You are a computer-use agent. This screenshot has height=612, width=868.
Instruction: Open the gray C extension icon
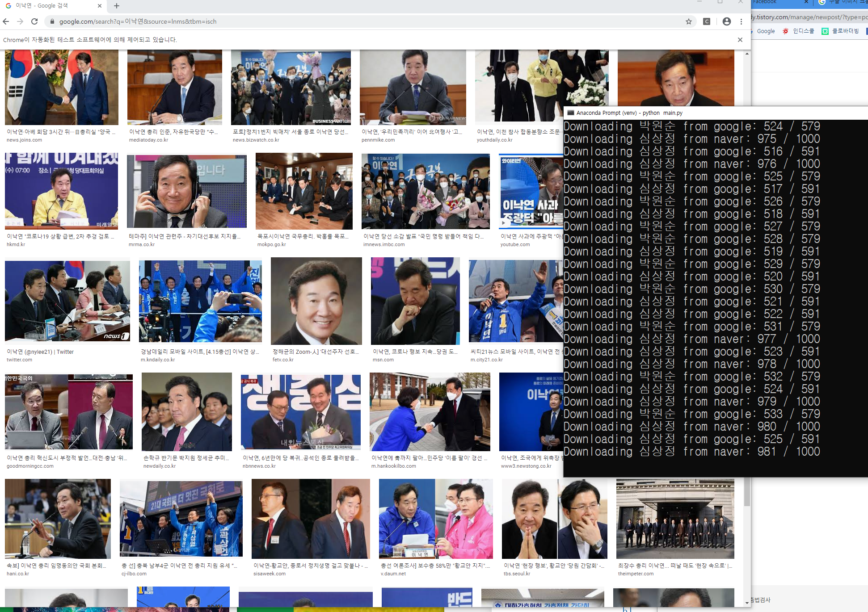tap(707, 21)
